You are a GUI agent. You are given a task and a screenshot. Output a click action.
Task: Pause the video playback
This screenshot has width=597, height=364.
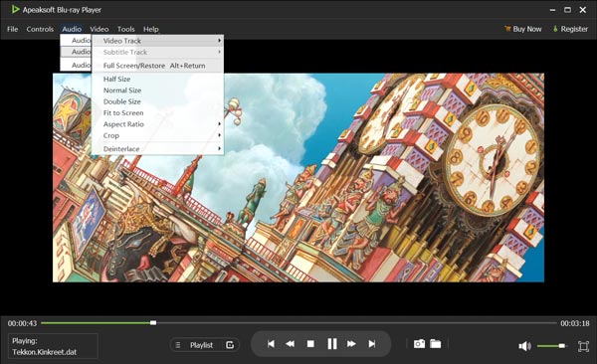tap(332, 344)
